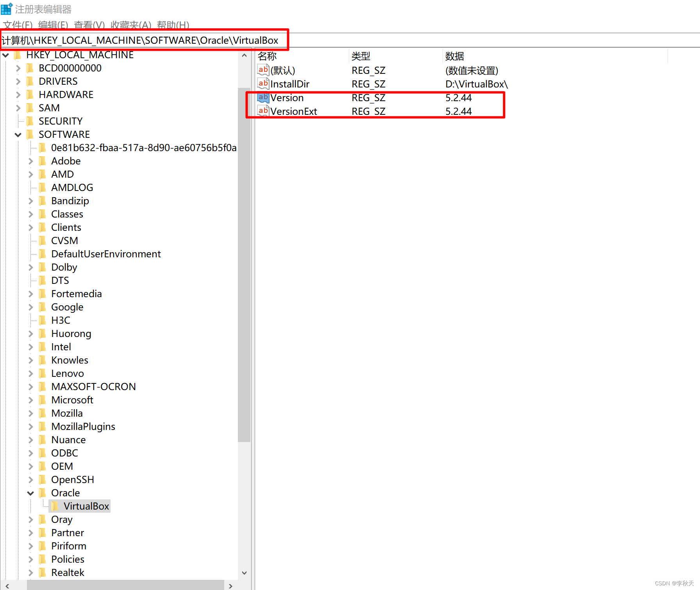700x590 pixels.
Task: Expand the Oray key
Action: click(30, 520)
